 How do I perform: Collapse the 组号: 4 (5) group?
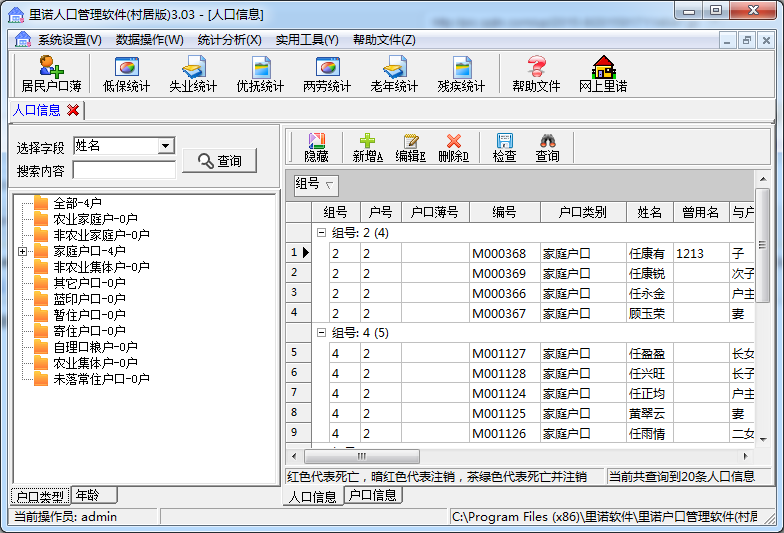321,332
